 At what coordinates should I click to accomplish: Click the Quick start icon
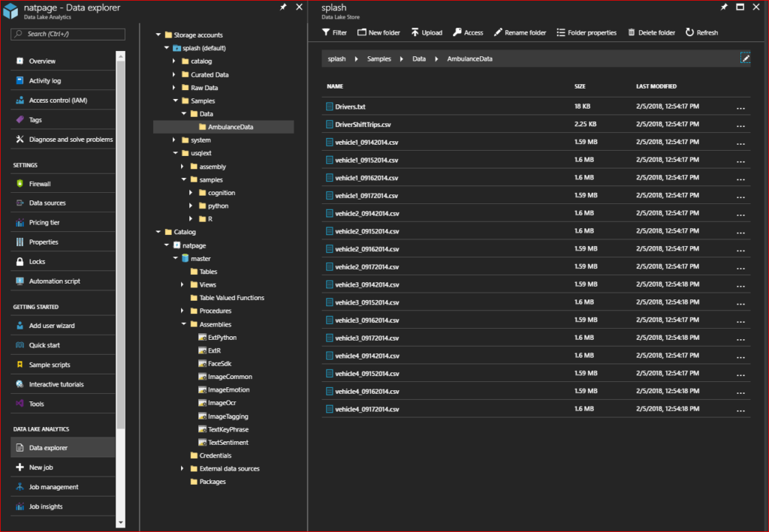[20, 345]
